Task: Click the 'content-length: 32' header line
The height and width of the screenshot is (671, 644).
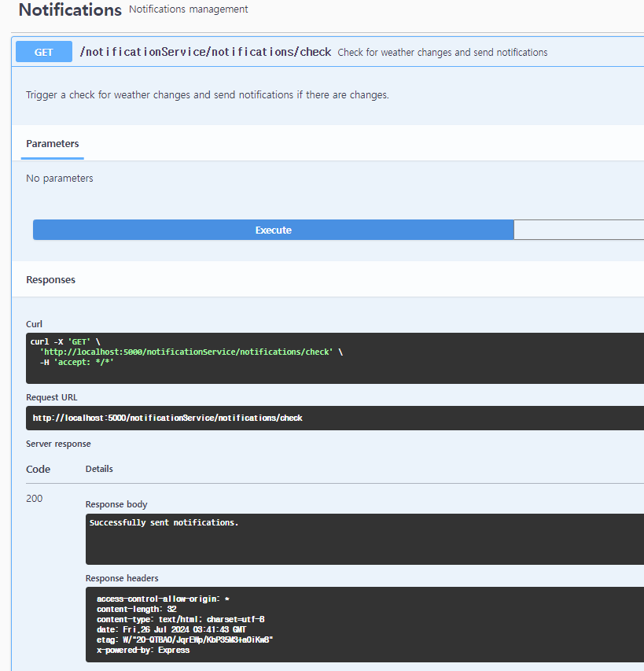Action: coord(136,609)
